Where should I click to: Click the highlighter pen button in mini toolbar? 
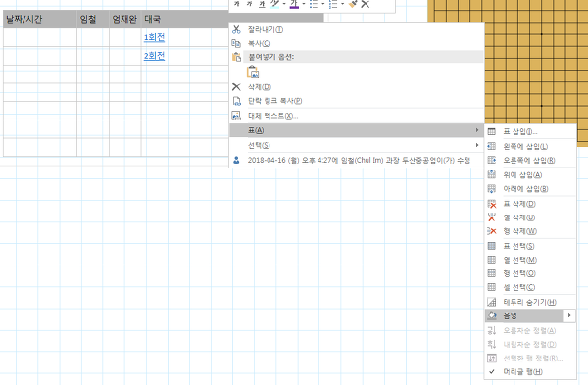pyautogui.click(x=274, y=4)
